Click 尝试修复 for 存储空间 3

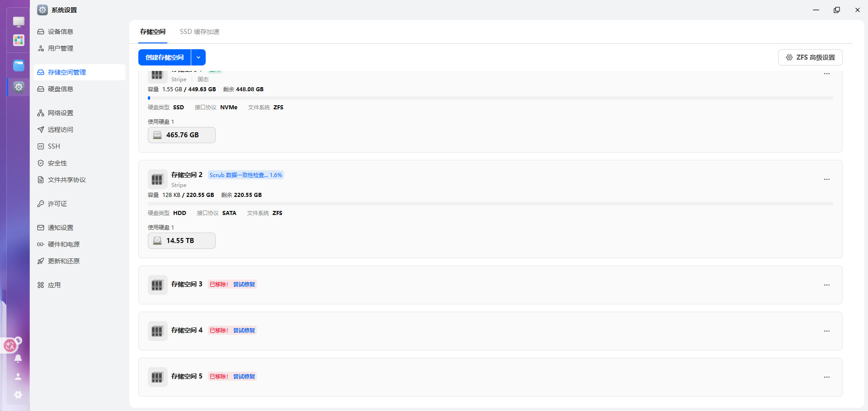[244, 285]
